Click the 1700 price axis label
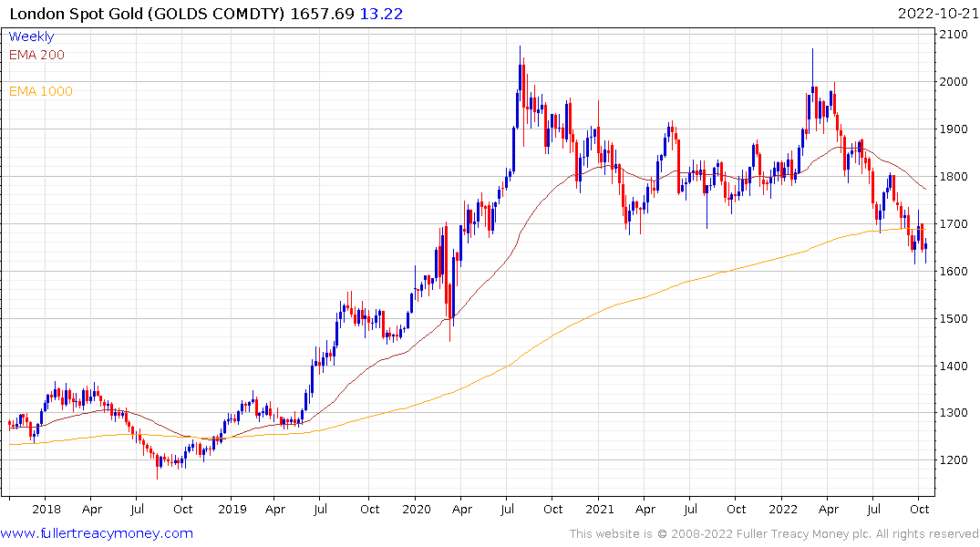The width and height of the screenshot is (980, 547). coord(954,223)
